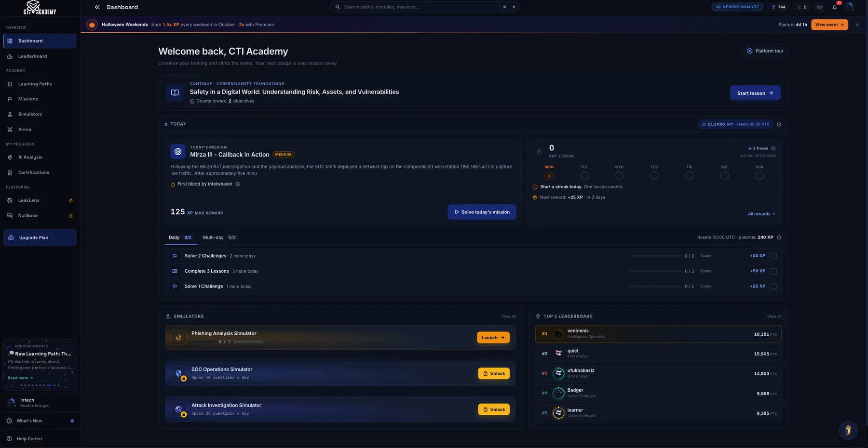Open Simulators in the sidebar
The image size is (868, 448).
[x=40, y=114]
